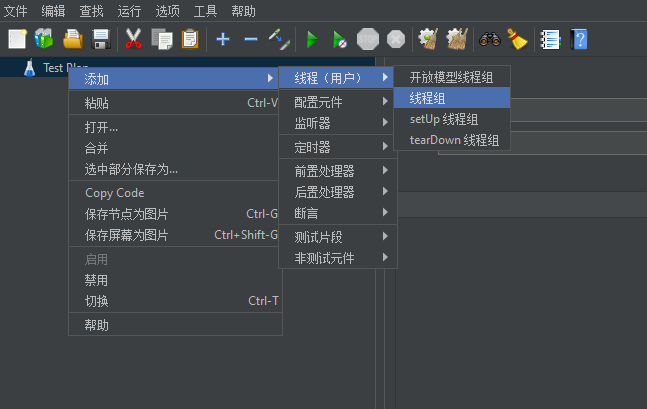
Task: Click Copy Code in context menu
Action: 115,193
